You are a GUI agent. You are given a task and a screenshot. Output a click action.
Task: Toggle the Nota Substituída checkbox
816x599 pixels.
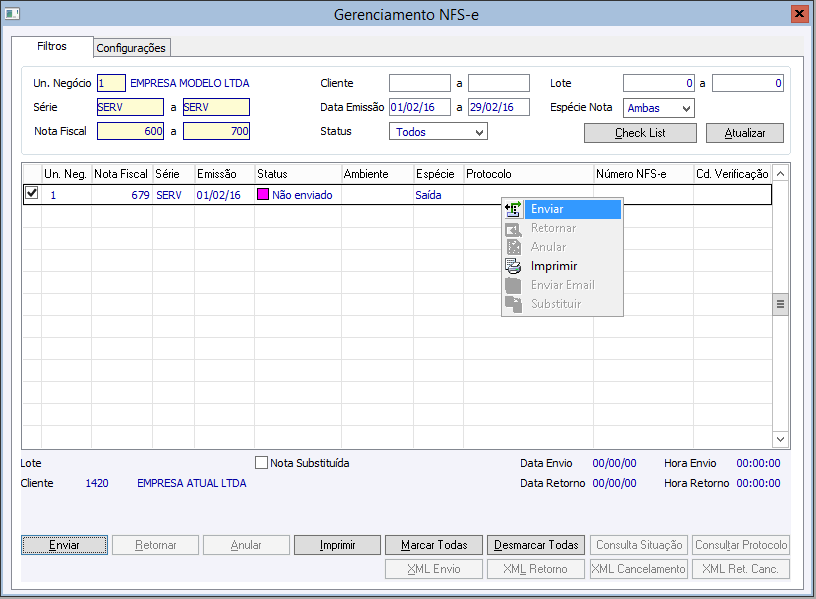(x=261, y=463)
